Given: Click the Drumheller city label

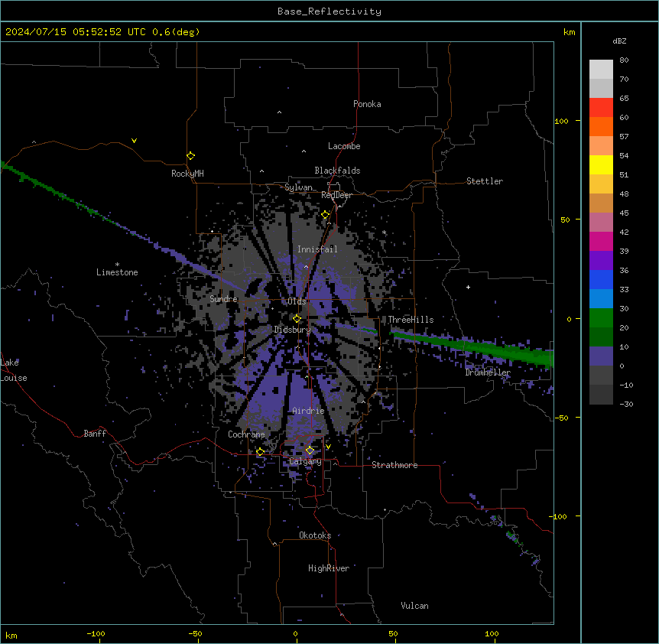Looking at the screenshot, I should tap(488, 372).
